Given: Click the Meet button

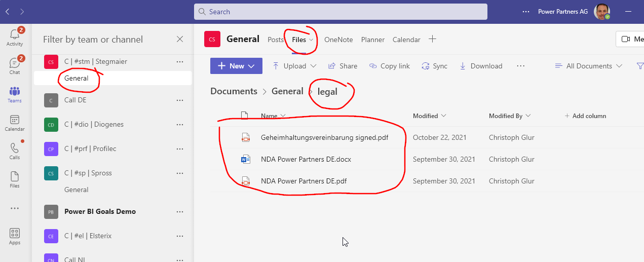Looking at the screenshot, I should click(630, 39).
